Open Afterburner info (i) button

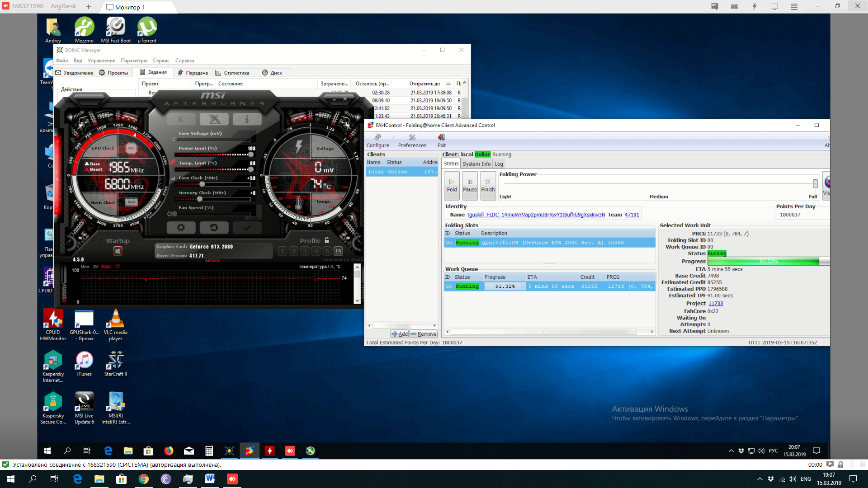(247, 119)
